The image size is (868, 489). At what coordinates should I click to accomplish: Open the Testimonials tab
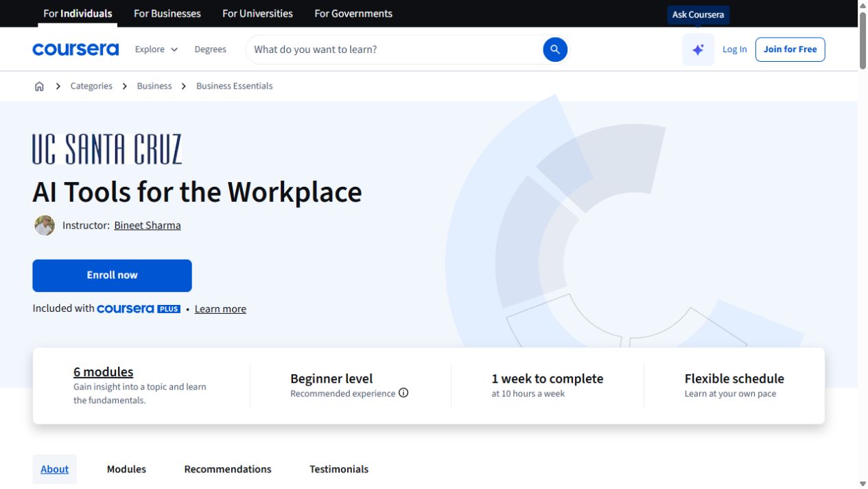(x=339, y=469)
